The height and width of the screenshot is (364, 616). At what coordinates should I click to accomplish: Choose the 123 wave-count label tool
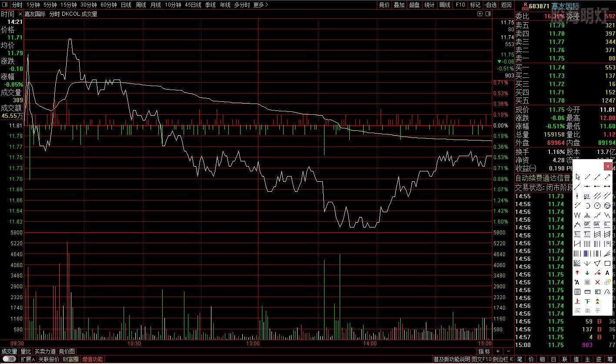pos(587,196)
